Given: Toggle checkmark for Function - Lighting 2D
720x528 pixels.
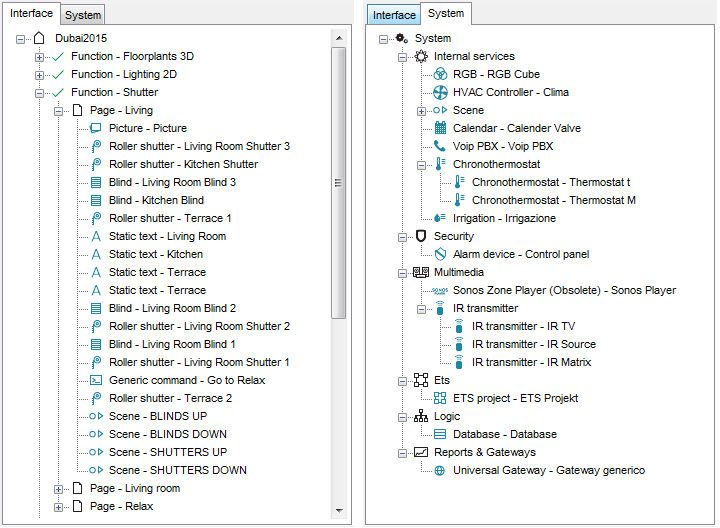Looking at the screenshot, I should 58,74.
